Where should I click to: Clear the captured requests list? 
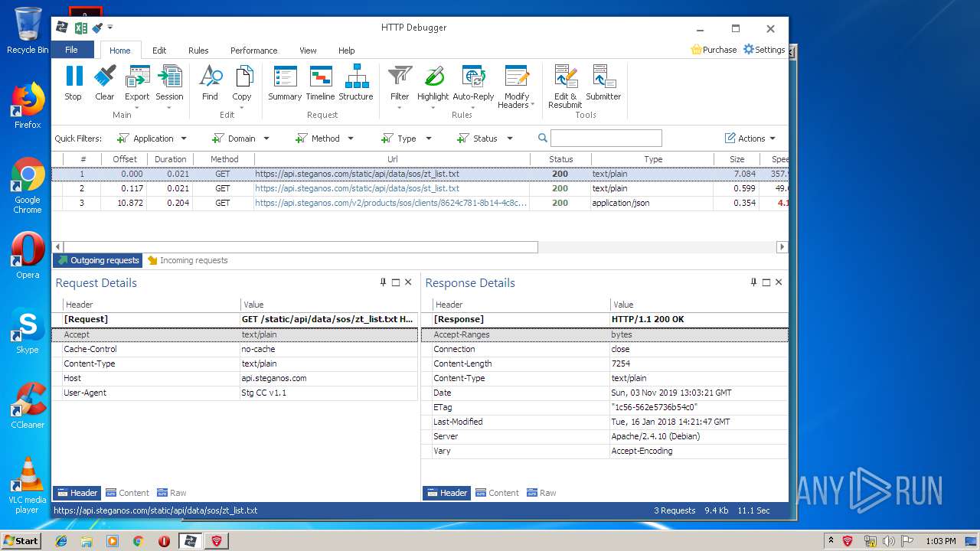pyautogui.click(x=105, y=83)
